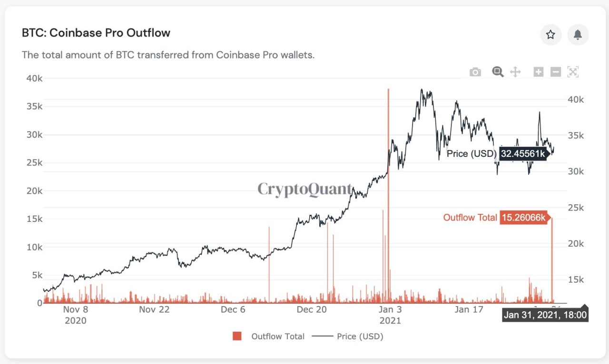The width and height of the screenshot is (609, 364).
Task: Click the Outflow Total 15.26066k value tag
Action: (x=522, y=218)
